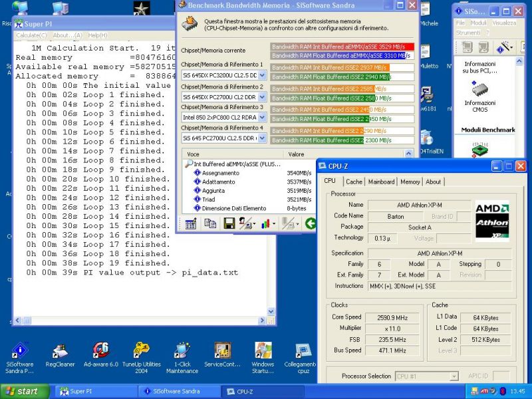The width and height of the screenshot is (532, 399).
Task: Click the copy icon in Sandra benchmark toolbar
Action: click(210, 223)
